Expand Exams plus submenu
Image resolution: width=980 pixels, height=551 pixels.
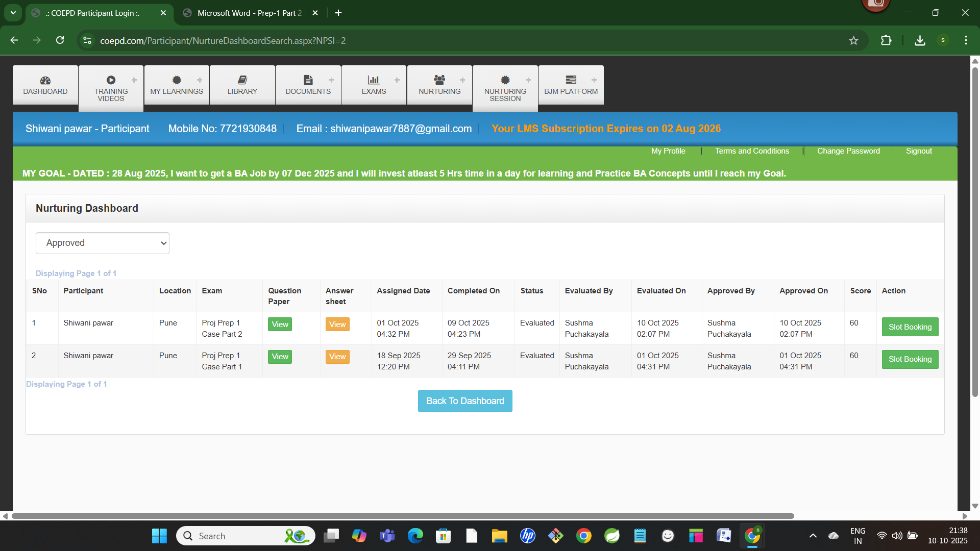pyautogui.click(x=397, y=80)
